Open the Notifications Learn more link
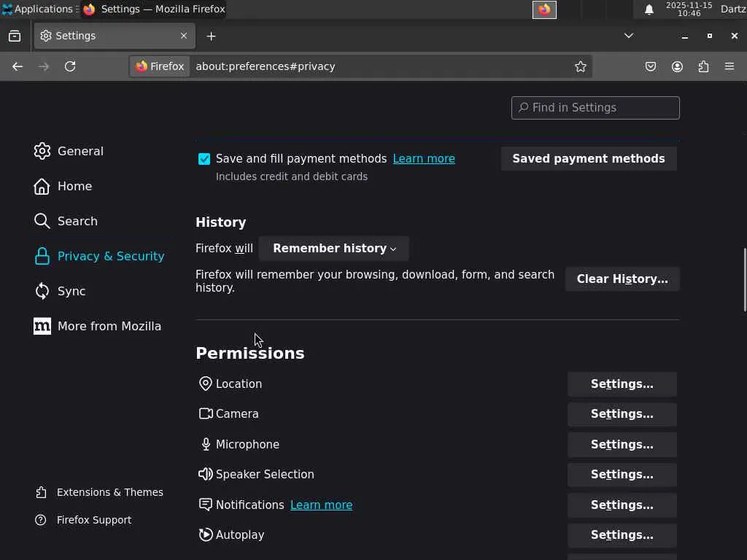 click(x=321, y=505)
